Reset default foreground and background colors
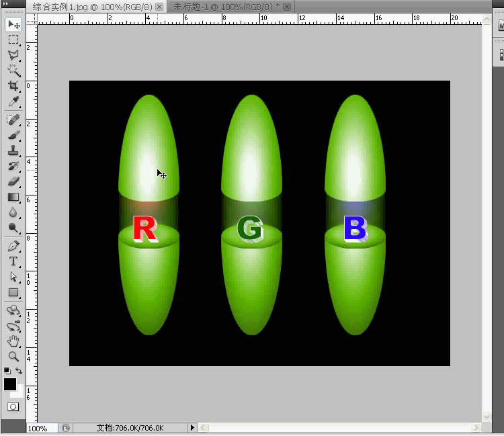Screen dimensions: 504x436 coord(7,370)
